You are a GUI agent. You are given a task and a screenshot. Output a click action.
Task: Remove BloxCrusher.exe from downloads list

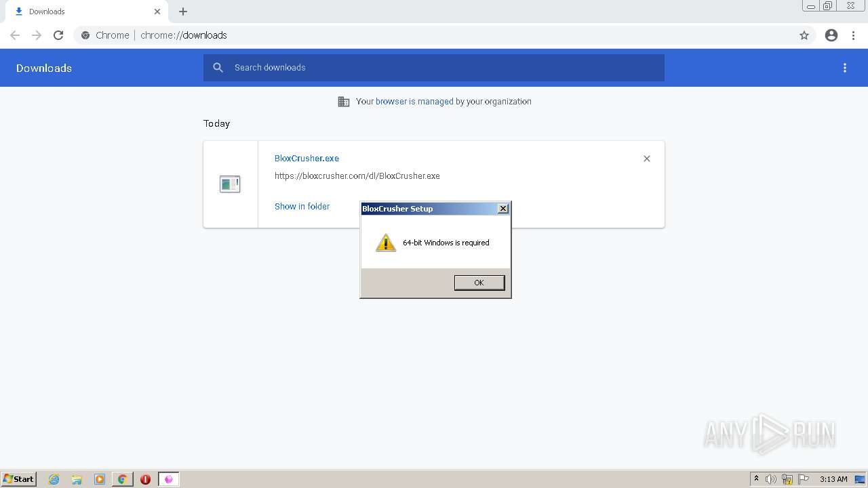click(647, 159)
